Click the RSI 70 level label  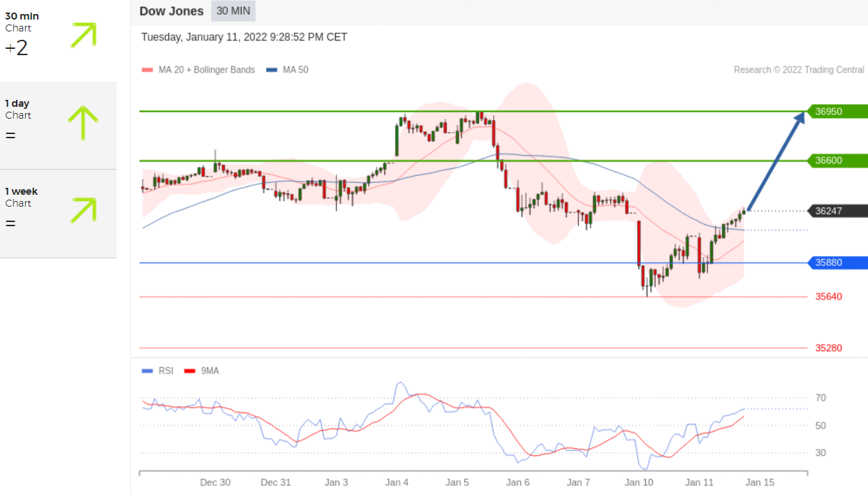[821, 398]
